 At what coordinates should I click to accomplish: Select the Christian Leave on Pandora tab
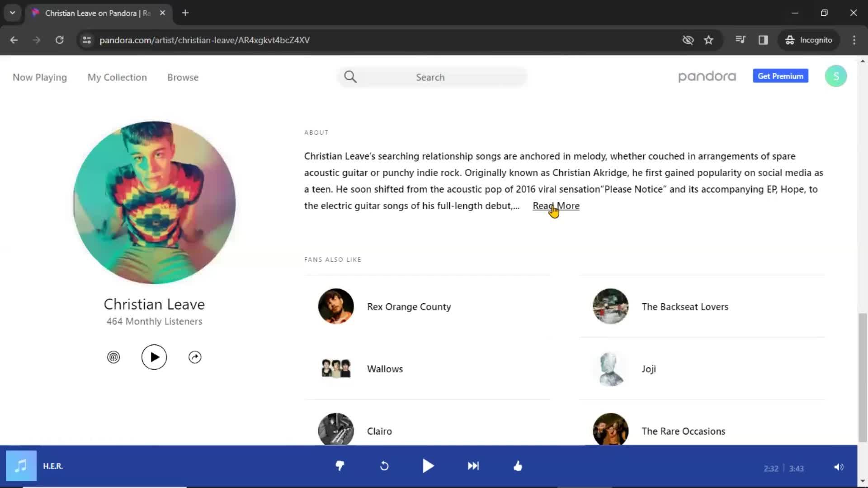98,13
